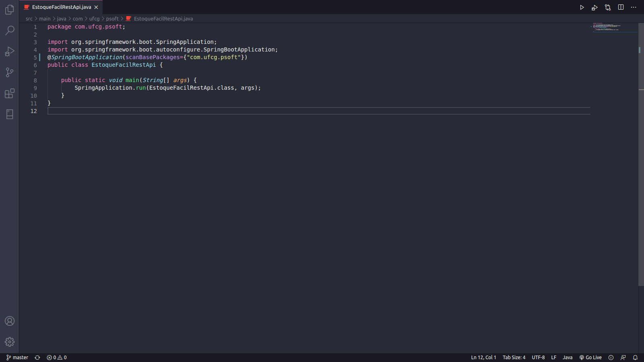Image resolution: width=644 pixels, height=362 pixels.
Task: Open the Search view
Action: [10, 31]
